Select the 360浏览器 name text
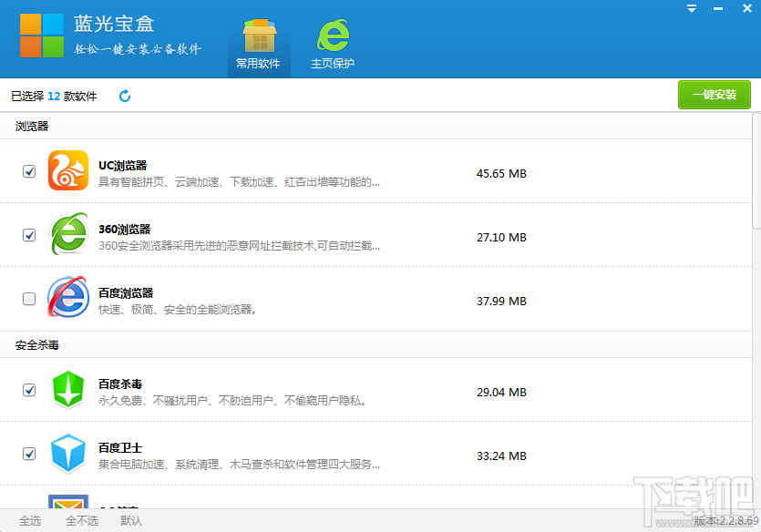Viewport: 761px width, 532px height. [x=125, y=230]
